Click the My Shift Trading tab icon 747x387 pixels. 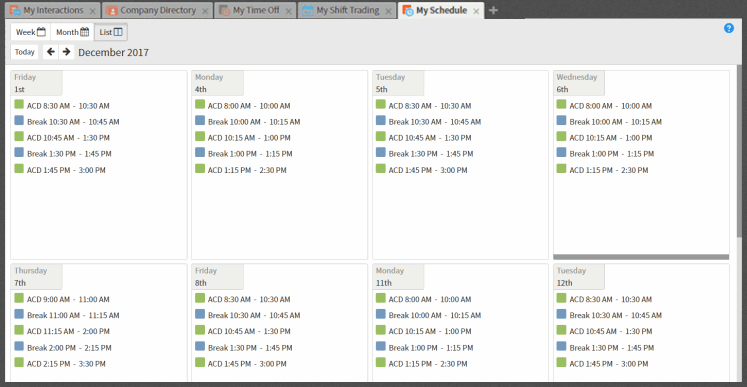(x=308, y=10)
